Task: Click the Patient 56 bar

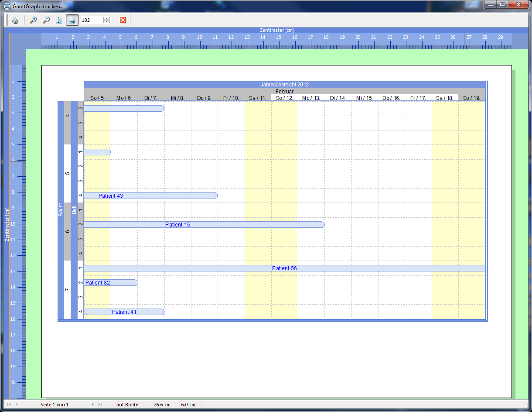Action: pyautogui.click(x=284, y=268)
